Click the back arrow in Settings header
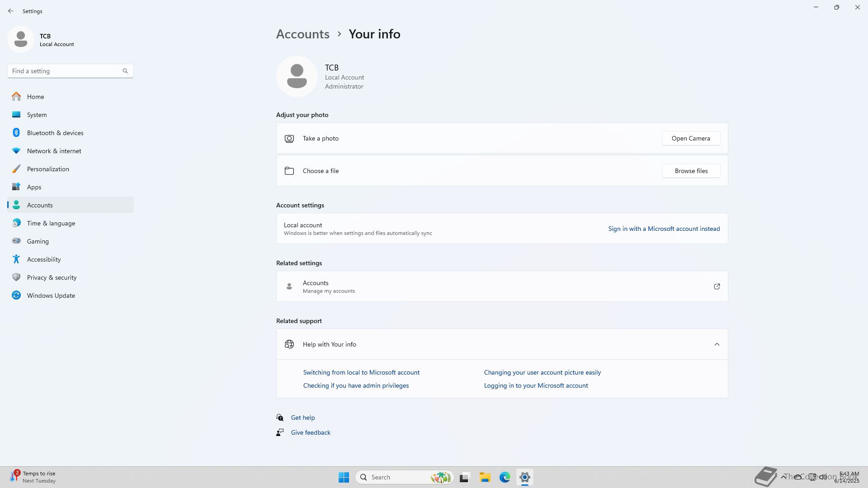This screenshot has width=868, height=488. [x=11, y=11]
